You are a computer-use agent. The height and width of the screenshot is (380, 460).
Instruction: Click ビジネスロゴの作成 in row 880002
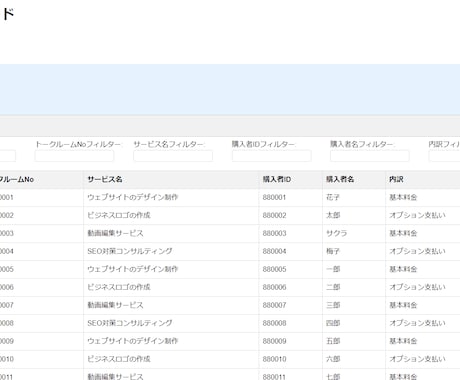point(119,215)
